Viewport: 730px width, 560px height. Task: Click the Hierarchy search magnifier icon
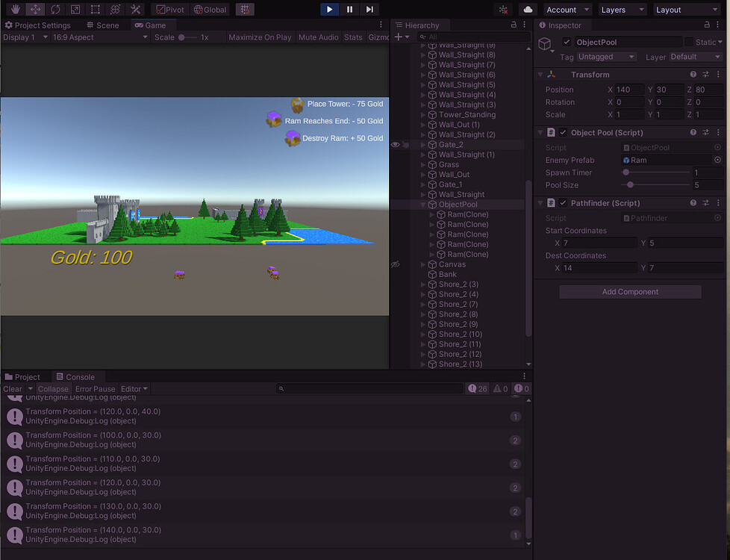[421, 36]
